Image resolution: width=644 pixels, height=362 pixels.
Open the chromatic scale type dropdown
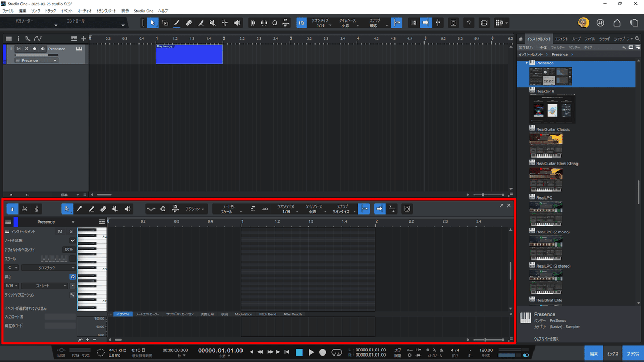[49, 268]
